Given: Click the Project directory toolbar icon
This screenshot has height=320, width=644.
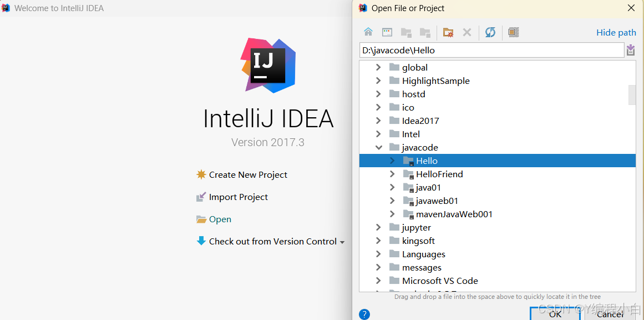Looking at the screenshot, I should point(406,32).
